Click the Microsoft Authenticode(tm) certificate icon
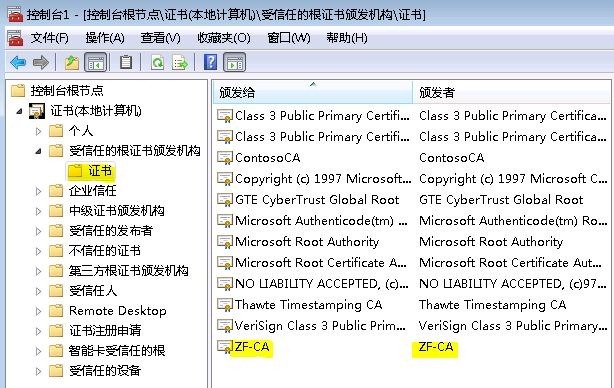Viewport: 614px width, 388px height. pos(225,221)
